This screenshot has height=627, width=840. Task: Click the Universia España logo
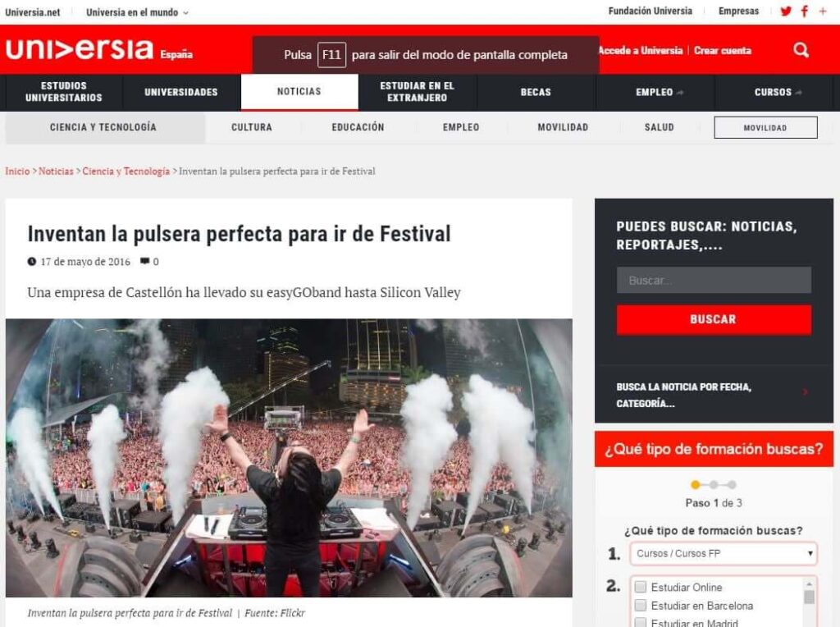point(99,49)
